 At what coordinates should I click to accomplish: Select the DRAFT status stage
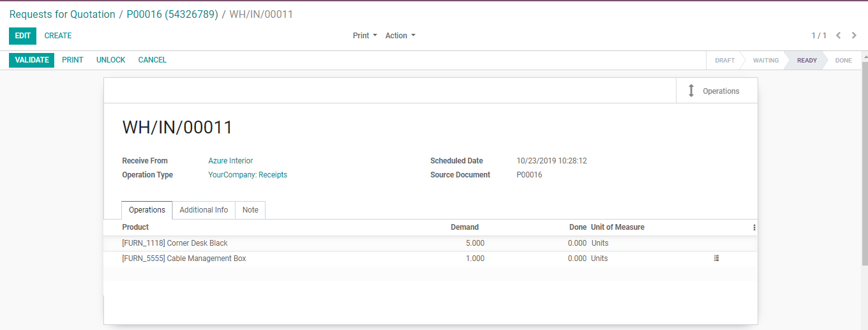coord(724,61)
